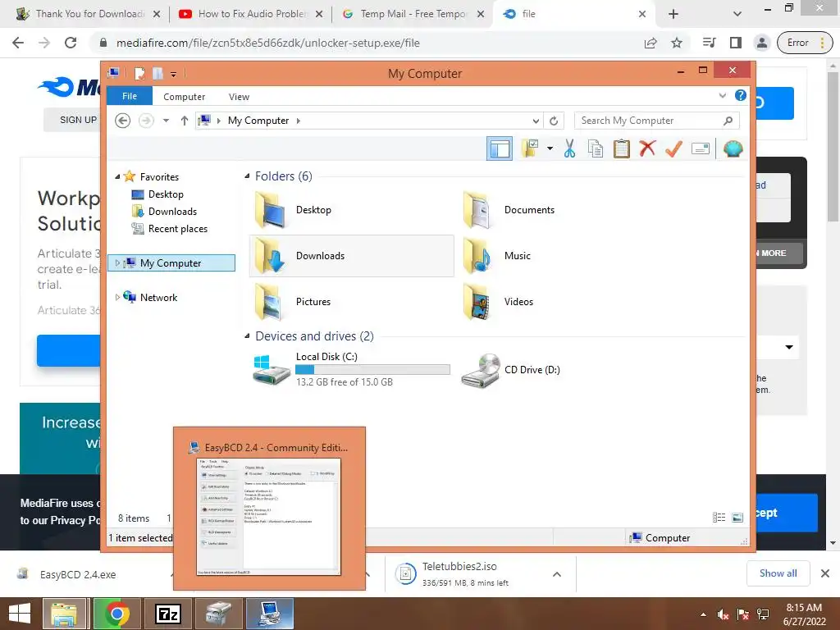Click the Explorer Forward arrow button
This screenshot has width=840, height=630.
146,121
